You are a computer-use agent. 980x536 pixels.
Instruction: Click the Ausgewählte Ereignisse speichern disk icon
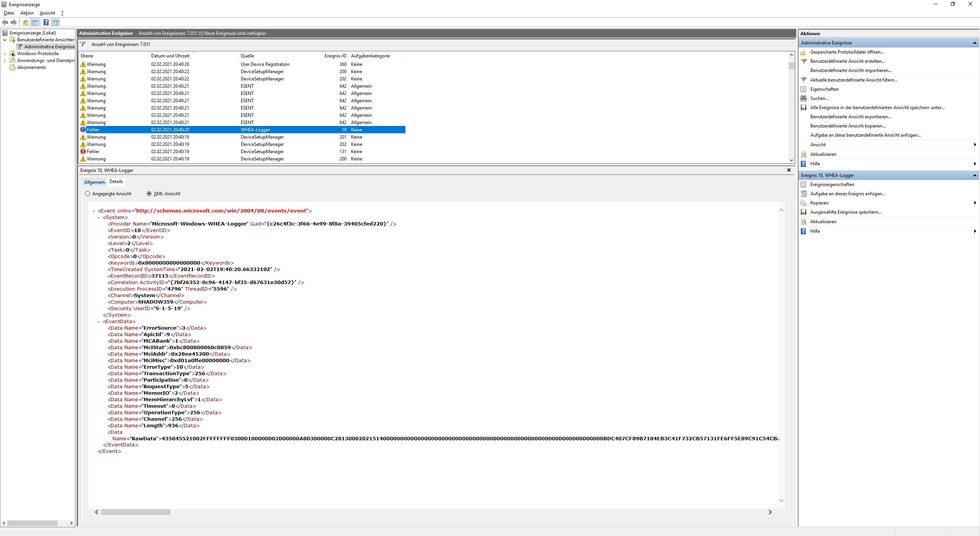[x=804, y=212]
